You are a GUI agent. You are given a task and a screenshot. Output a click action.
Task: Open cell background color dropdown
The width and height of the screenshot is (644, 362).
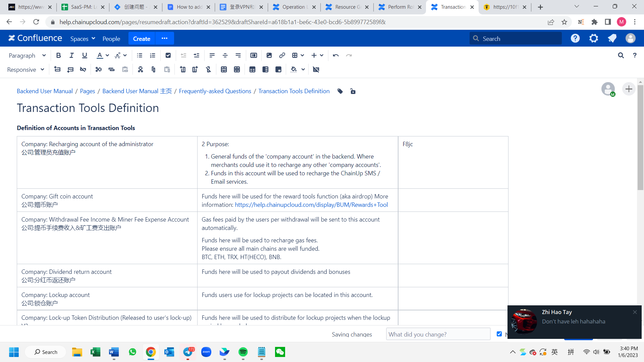point(303,69)
